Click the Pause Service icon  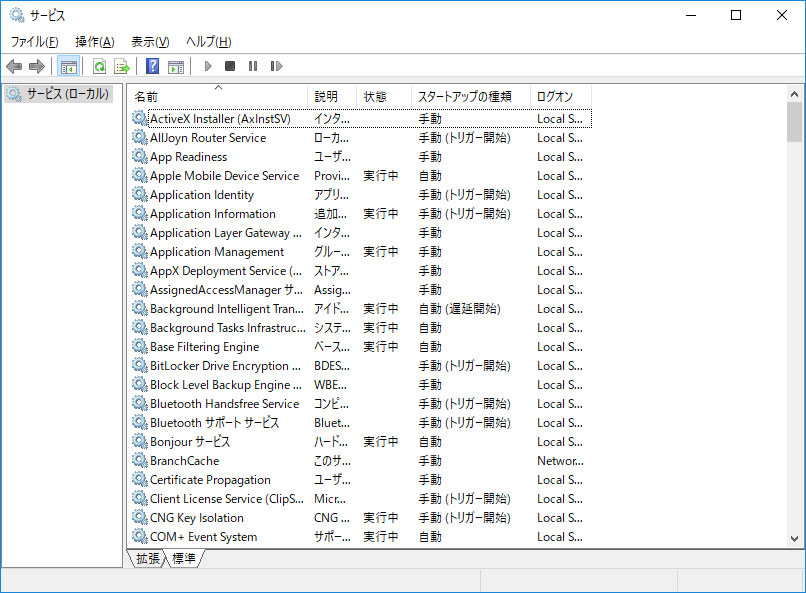coord(253,66)
